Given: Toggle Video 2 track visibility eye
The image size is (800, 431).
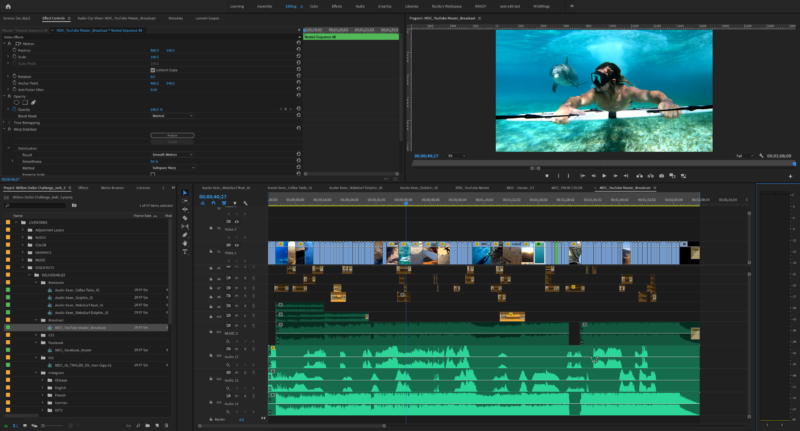Looking at the screenshot, I should pos(237,222).
